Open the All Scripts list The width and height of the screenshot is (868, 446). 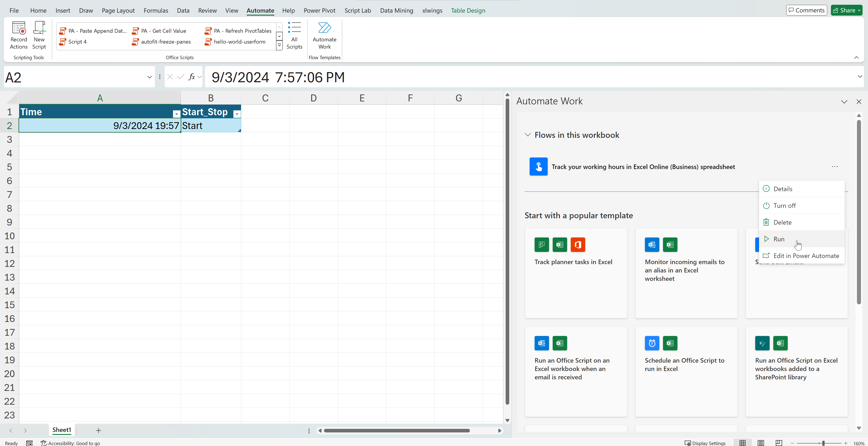point(294,35)
